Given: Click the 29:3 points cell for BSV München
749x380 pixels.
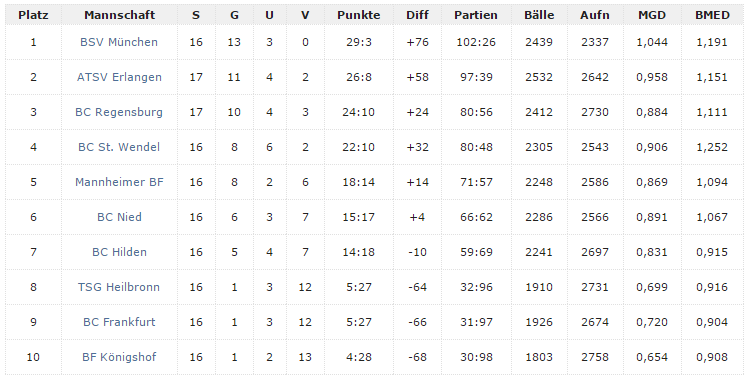Looking at the screenshot, I should [359, 42].
